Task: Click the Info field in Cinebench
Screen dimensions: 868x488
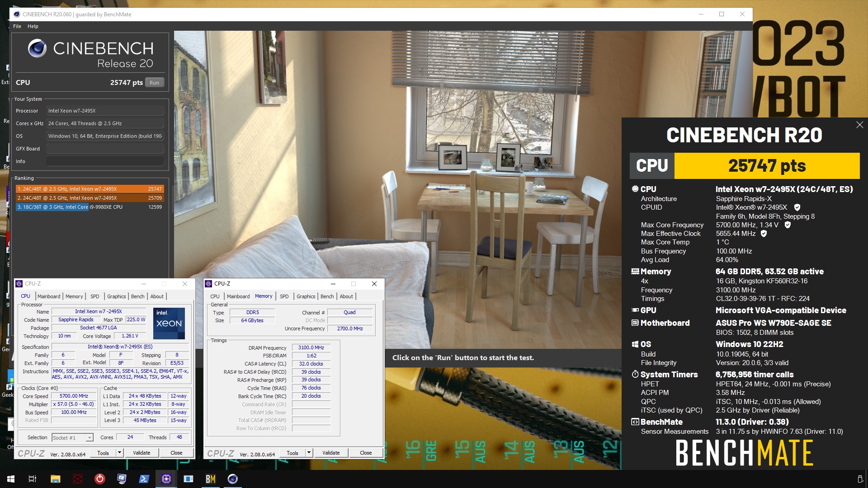Action: click(x=105, y=161)
